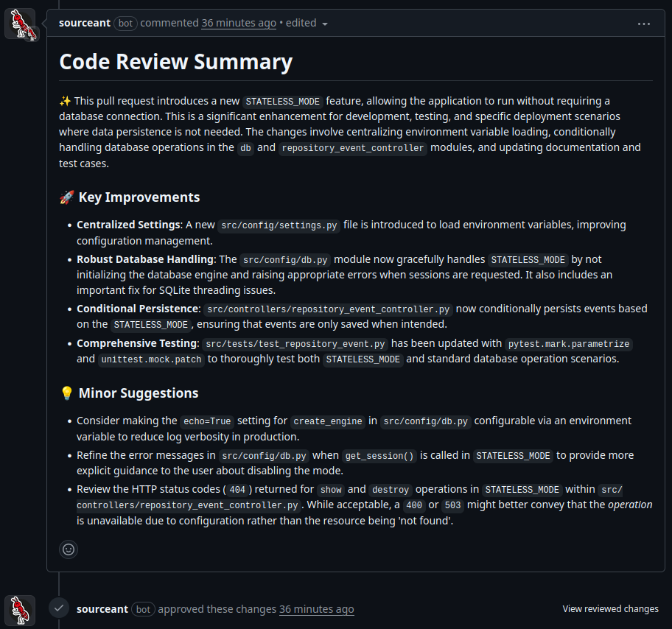This screenshot has width=672, height=629.
Task: Click the echo=True code label
Action: tap(207, 421)
